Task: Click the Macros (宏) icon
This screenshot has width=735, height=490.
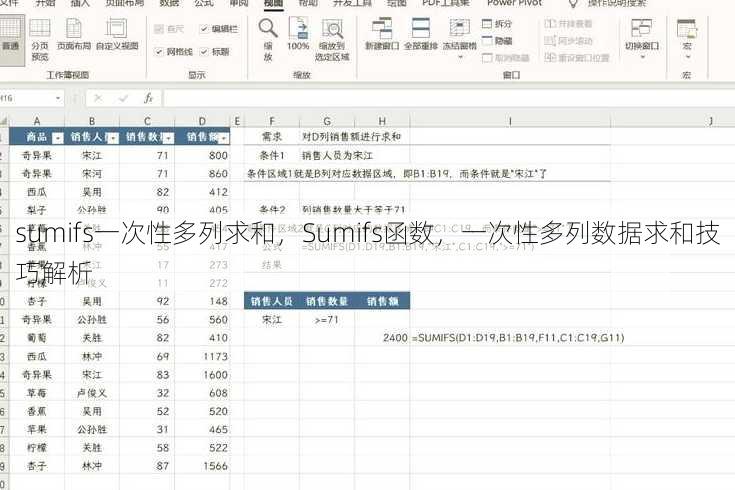Action: [687, 29]
